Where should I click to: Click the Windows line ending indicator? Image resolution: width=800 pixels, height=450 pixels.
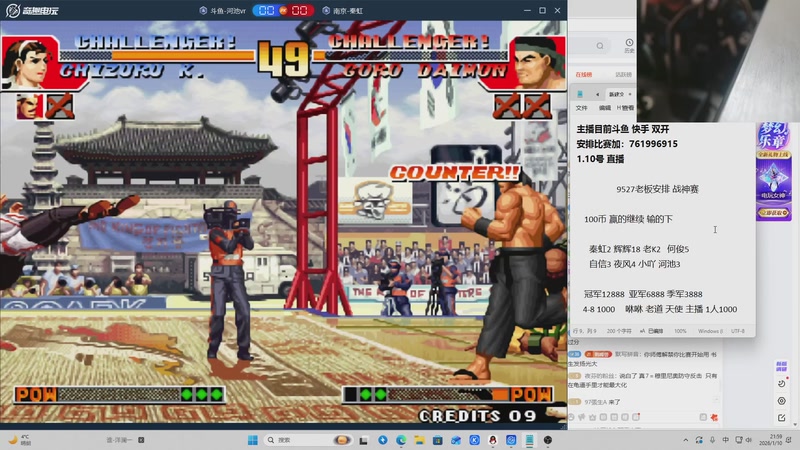710,331
